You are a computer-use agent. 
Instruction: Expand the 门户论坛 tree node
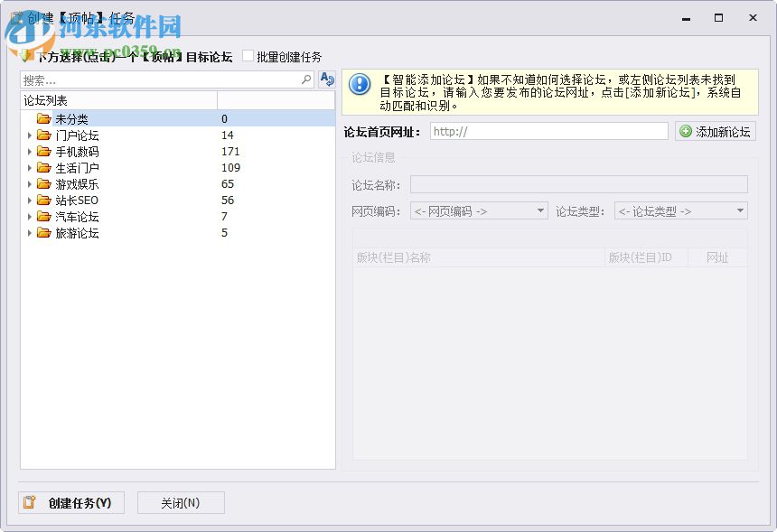point(30,135)
